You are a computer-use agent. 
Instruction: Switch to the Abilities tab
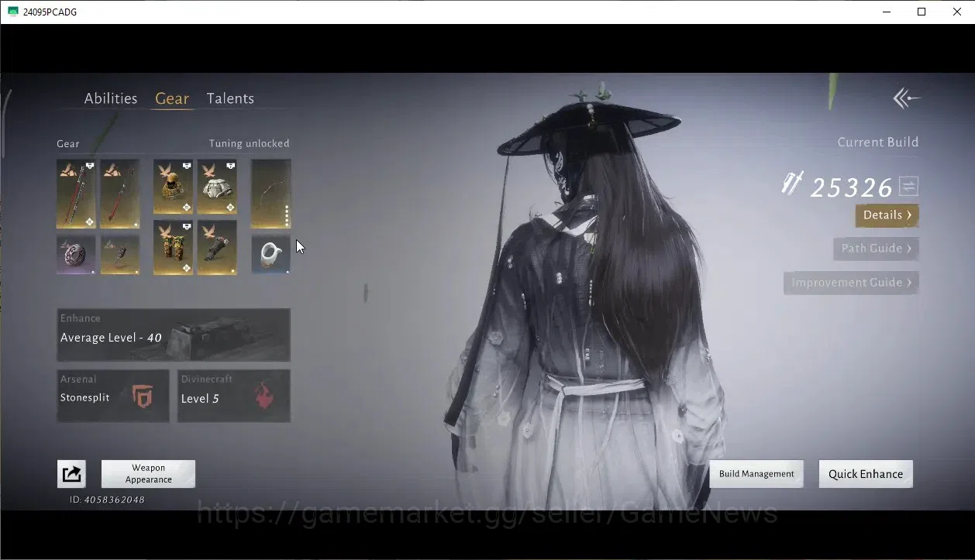click(111, 98)
